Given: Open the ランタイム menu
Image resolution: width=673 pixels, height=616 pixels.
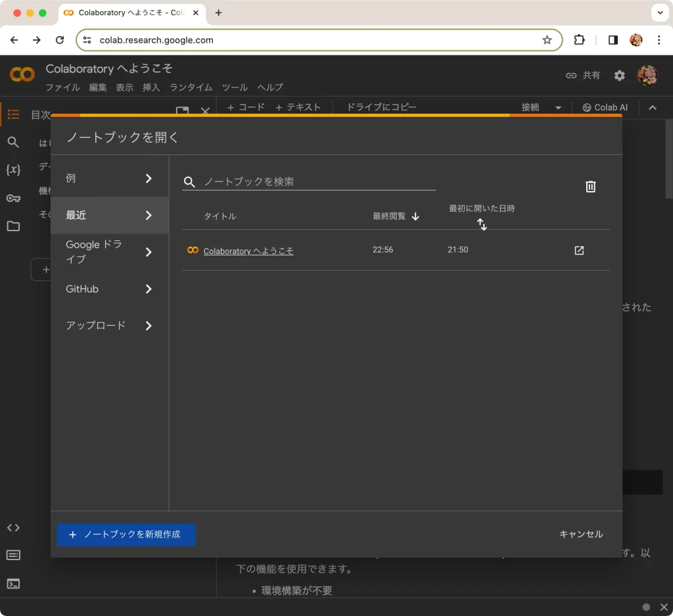Looking at the screenshot, I should pos(191,87).
